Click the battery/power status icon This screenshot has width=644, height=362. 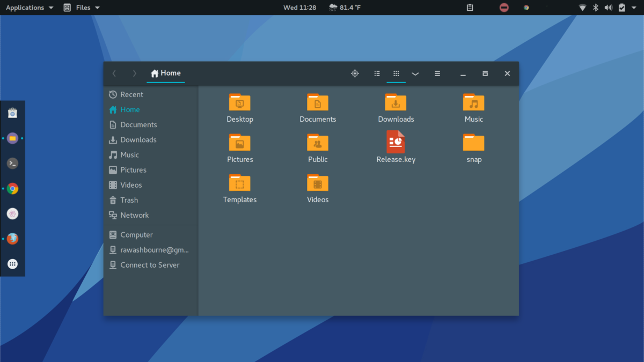pos(622,8)
